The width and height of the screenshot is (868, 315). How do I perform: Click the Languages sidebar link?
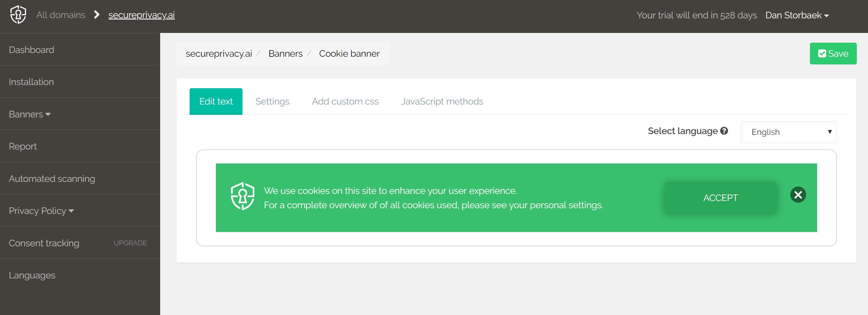(x=32, y=275)
